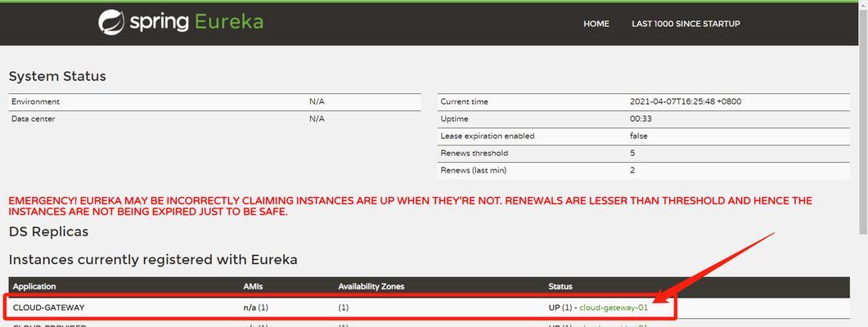Click the Instances currently registered with Eureka heading
This screenshot has width=868, height=327.
[153, 259]
